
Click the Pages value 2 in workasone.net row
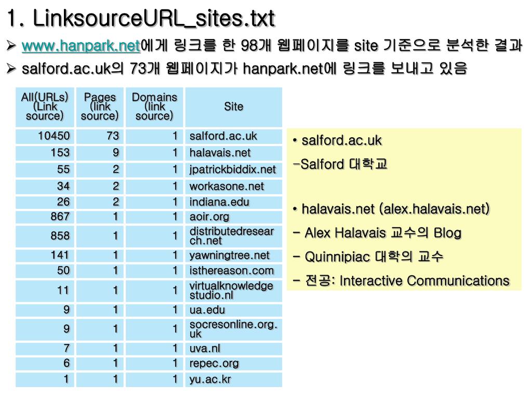[x=116, y=186]
